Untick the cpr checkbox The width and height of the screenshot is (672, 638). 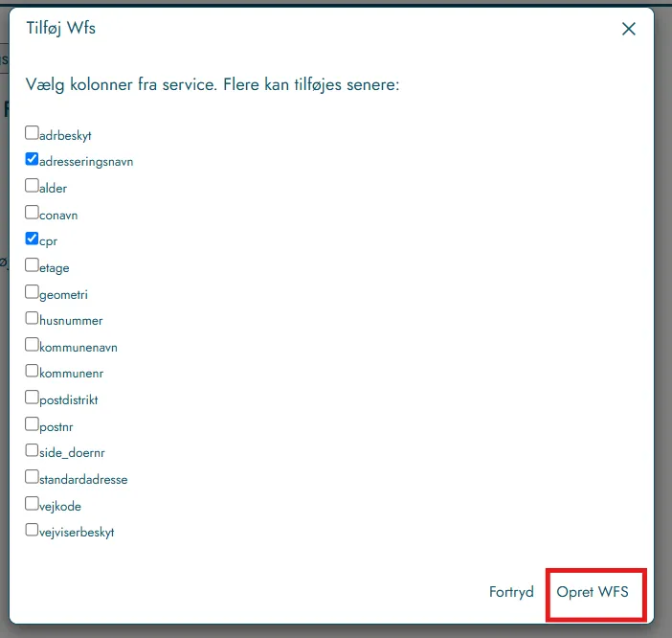pyautogui.click(x=32, y=239)
